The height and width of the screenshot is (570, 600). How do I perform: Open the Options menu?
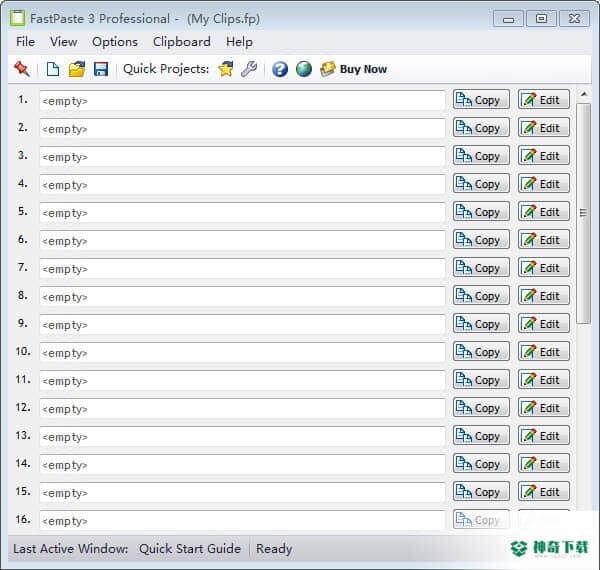tap(115, 42)
